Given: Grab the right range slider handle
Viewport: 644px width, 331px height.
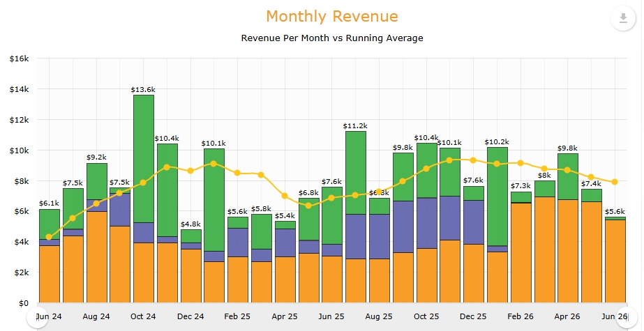Looking at the screenshot, I should pos(627,318).
